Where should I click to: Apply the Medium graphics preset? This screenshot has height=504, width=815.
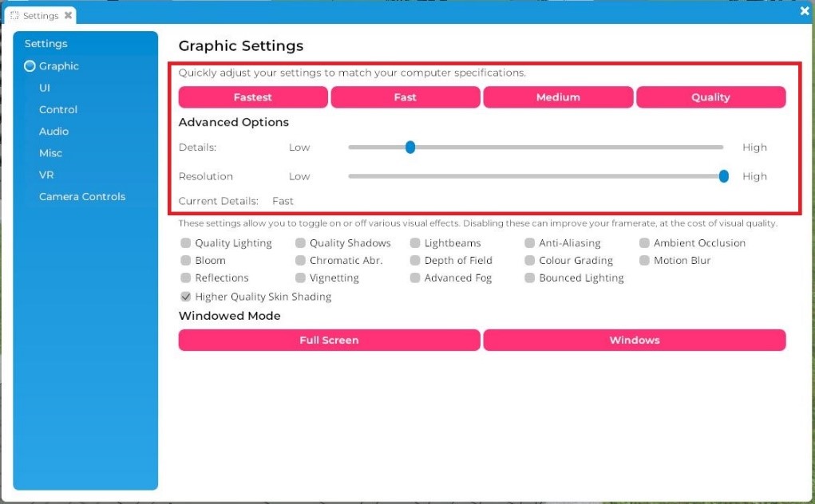point(558,97)
